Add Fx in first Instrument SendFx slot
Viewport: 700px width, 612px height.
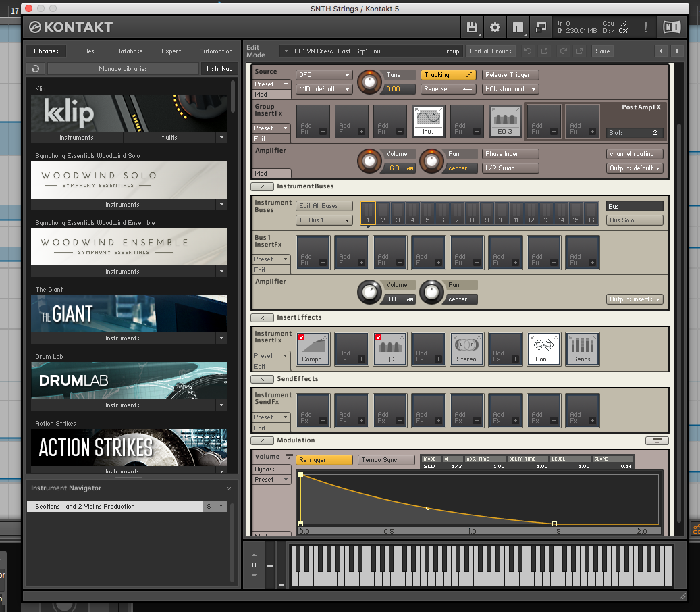[x=313, y=411]
